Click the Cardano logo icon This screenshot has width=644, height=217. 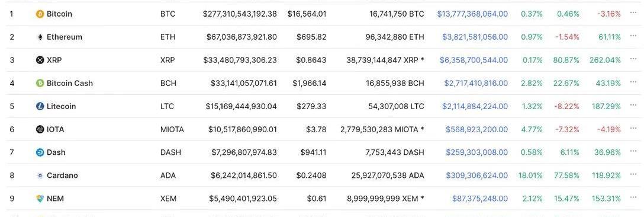[x=40, y=175]
